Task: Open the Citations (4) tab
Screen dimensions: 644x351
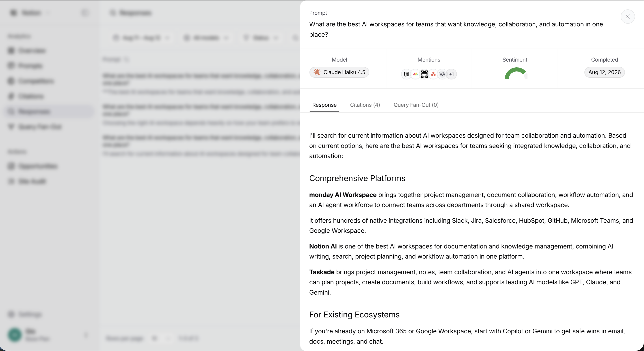Action: (365, 105)
